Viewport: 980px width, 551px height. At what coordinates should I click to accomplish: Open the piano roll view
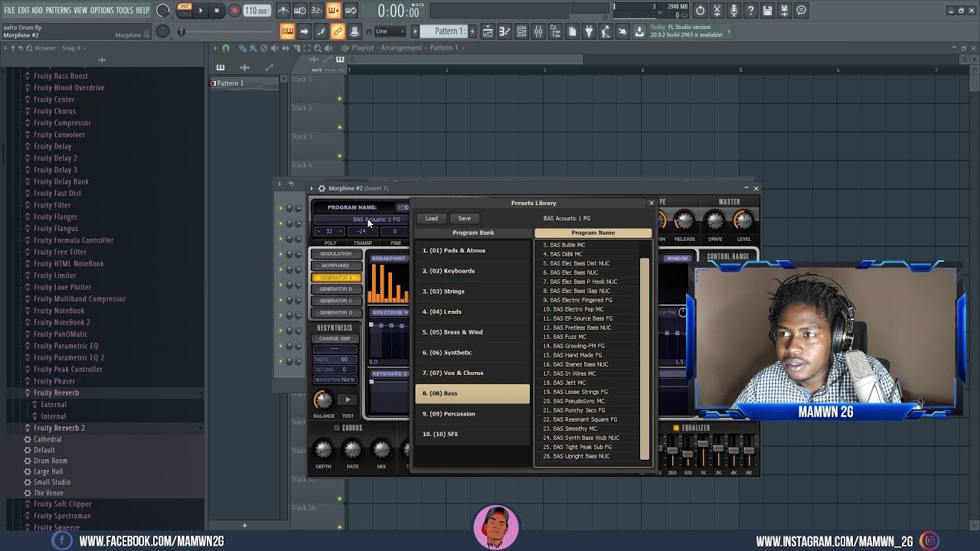[505, 31]
